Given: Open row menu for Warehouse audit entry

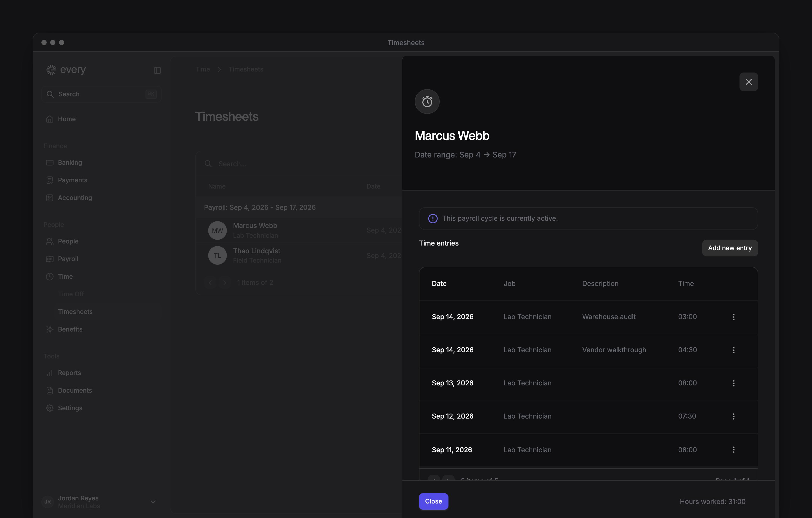Looking at the screenshot, I should coord(734,317).
